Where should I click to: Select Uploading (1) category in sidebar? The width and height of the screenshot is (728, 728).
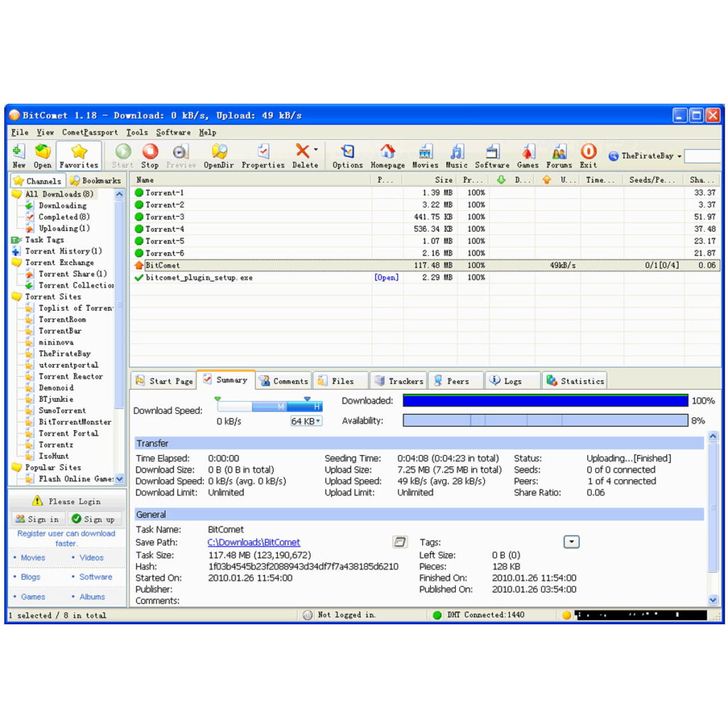click(64, 228)
